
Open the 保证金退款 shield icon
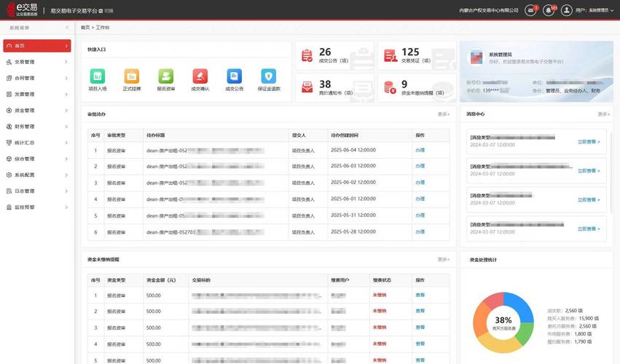click(269, 76)
